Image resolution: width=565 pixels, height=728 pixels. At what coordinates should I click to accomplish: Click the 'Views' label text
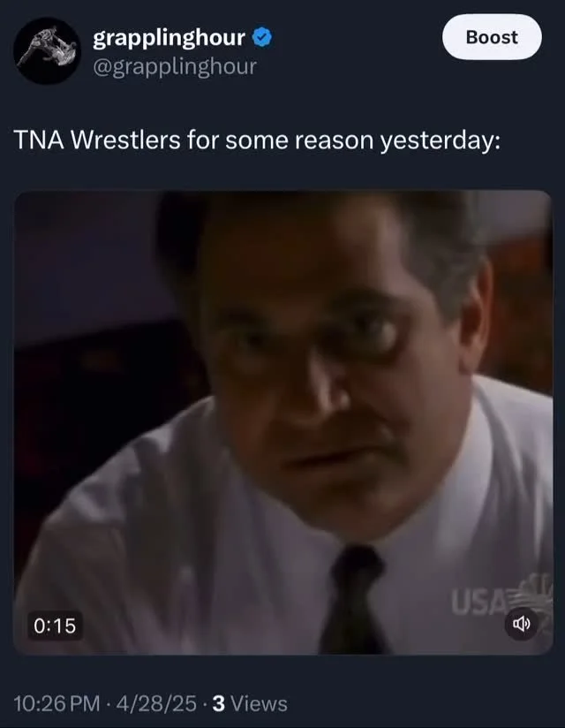point(259,703)
